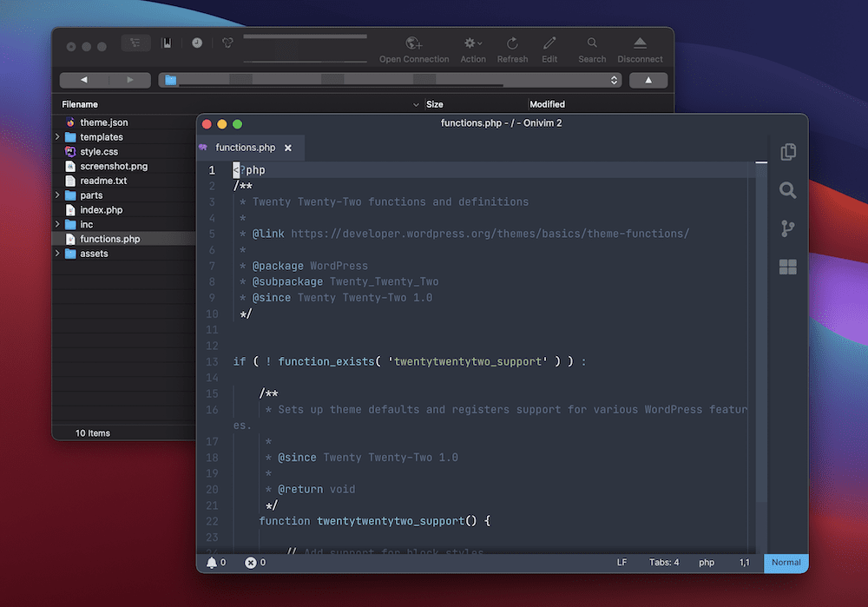Click the Search toolbar icon in Cyberduck
This screenshot has width=868, height=607.
point(592,49)
